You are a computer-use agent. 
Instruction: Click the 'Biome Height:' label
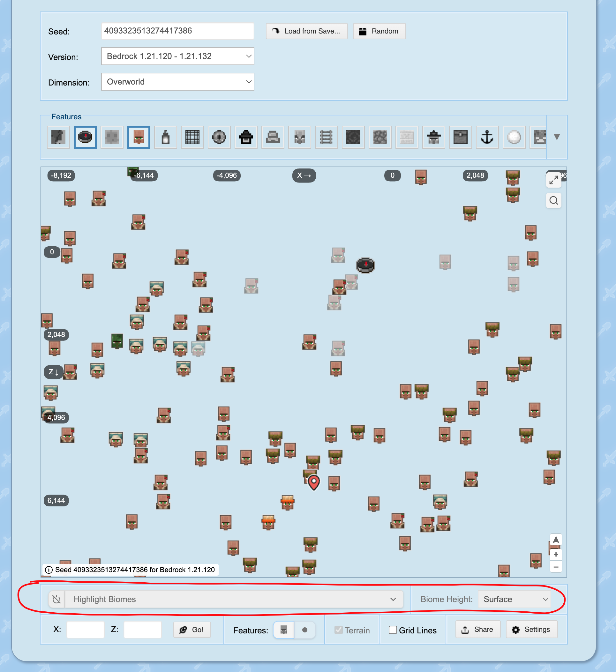pyautogui.click(x=446, y=599)
